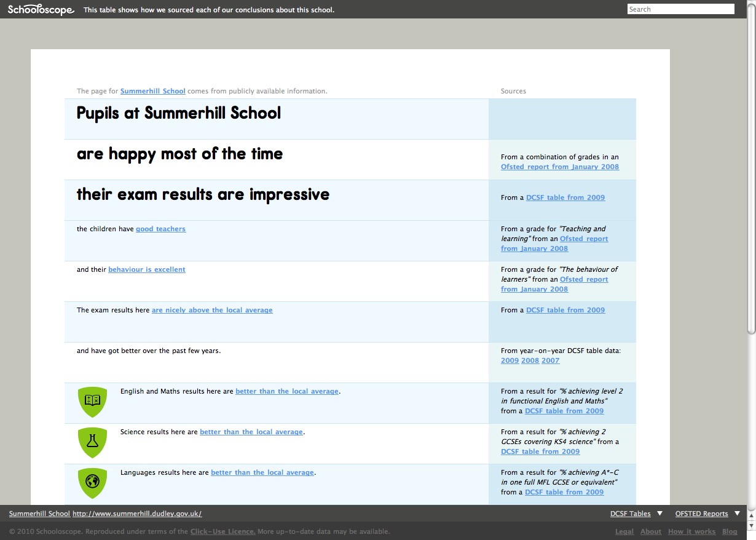Open DCSF table source for MFL GCSE
This screenshot has height=540, width=756.
(x=564, y=492)
